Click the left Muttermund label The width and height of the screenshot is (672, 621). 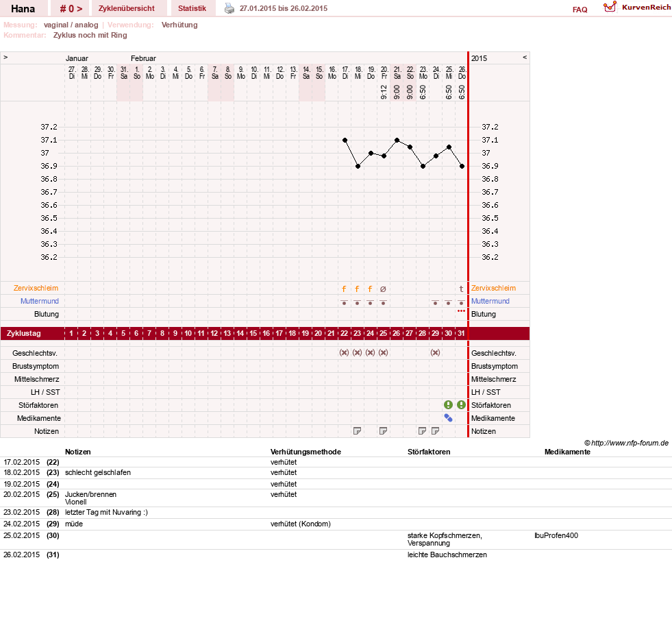[x=40, y=301]
